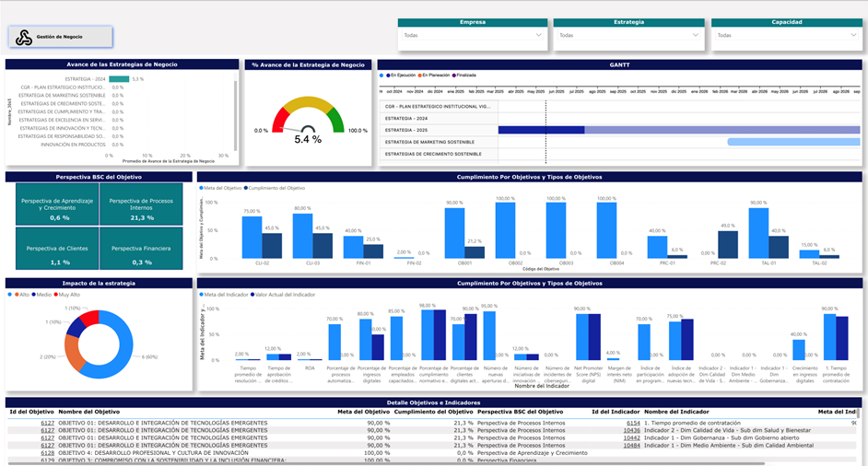This screenshot has height=466, width=868.
Task: Open the Capacidad dropdown filter
Action: pyautogui.click(x=785, y=36)
